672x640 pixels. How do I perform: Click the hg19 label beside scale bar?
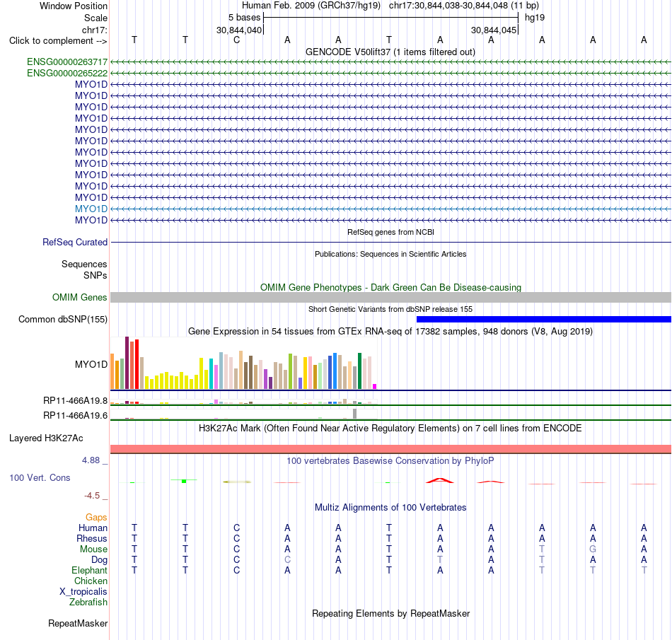[x=535, y=18]
